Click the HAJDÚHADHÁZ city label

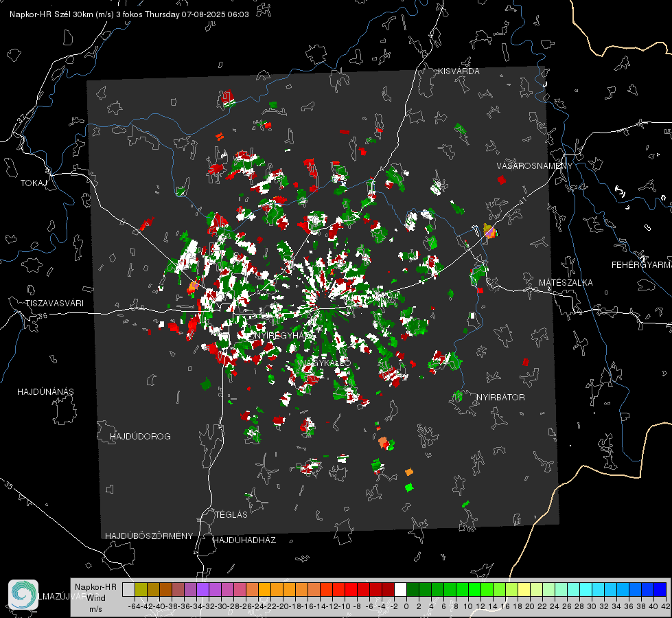pyautogui.click(x=244, y=540)
